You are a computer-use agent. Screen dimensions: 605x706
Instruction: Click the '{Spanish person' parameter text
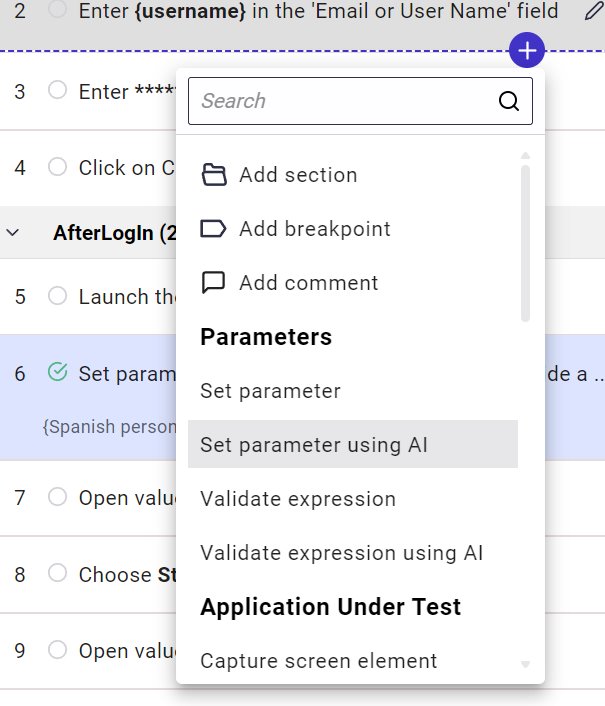click(x=109, y=426)
